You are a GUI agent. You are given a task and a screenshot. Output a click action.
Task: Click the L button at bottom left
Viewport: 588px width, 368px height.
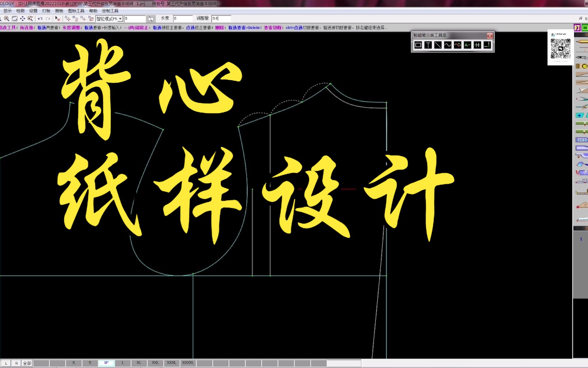tap(6, 363)
